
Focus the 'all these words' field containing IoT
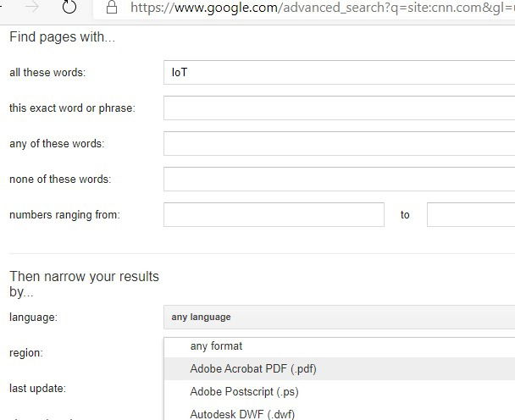pyautogui.click(x=339, y=73)
